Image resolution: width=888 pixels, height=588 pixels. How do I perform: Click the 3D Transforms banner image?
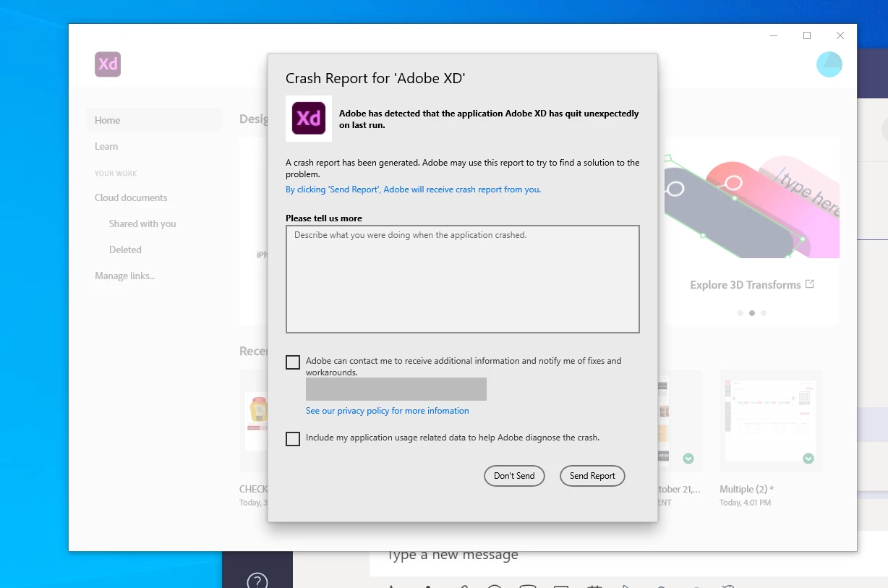751,197
